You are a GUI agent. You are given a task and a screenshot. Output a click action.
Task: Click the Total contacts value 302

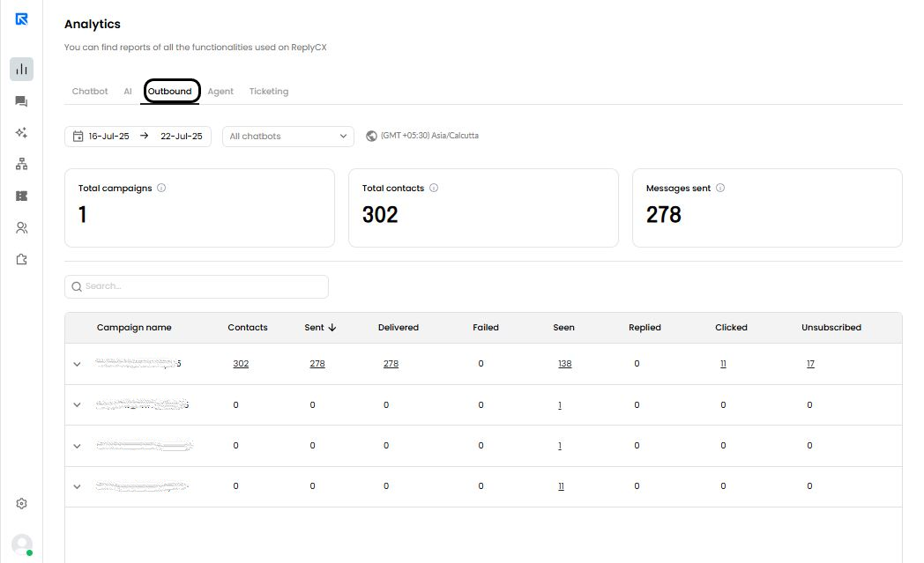(380, 214)
